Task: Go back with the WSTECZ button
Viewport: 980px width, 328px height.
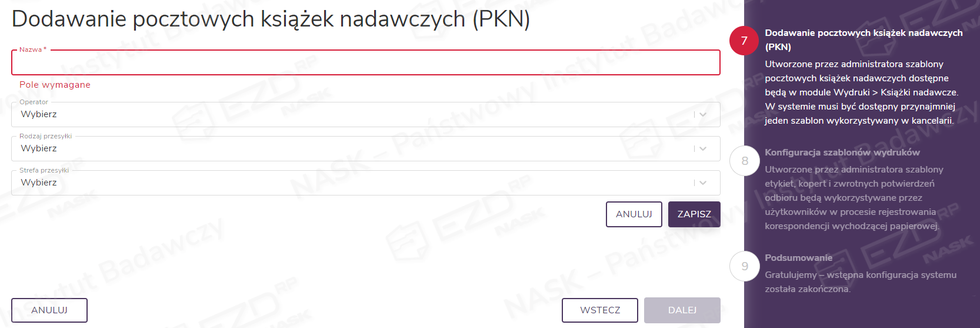Action: [599, 310]
